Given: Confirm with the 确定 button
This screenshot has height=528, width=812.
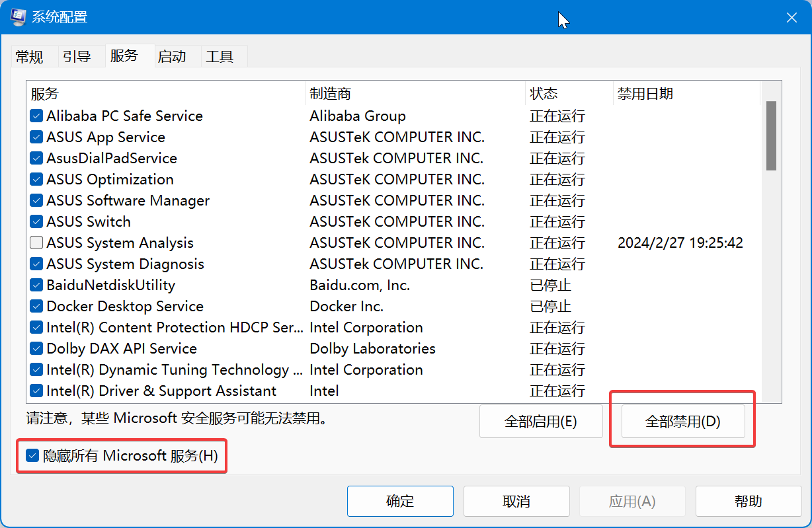Looking at the screenshot, I should coord(400,502).
